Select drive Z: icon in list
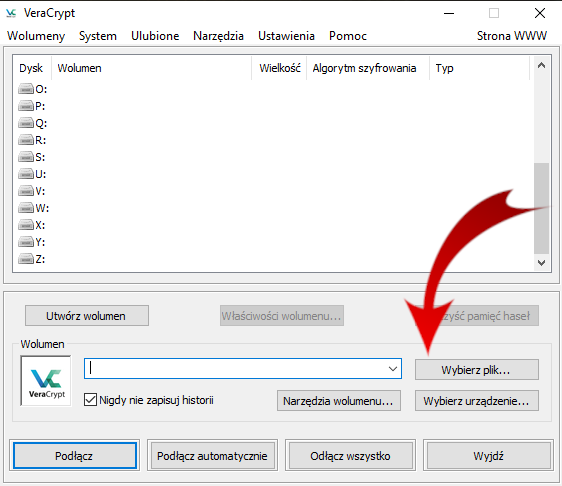The width and height of the screenshot is (562, 486). pos(26,259)
